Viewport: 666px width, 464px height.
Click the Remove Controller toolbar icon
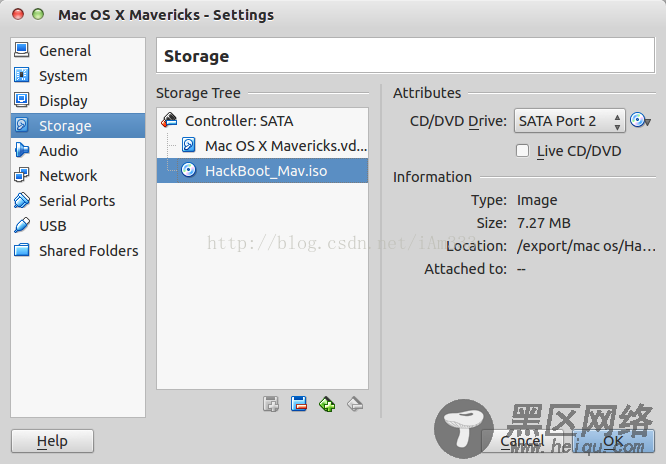[299, 404]
